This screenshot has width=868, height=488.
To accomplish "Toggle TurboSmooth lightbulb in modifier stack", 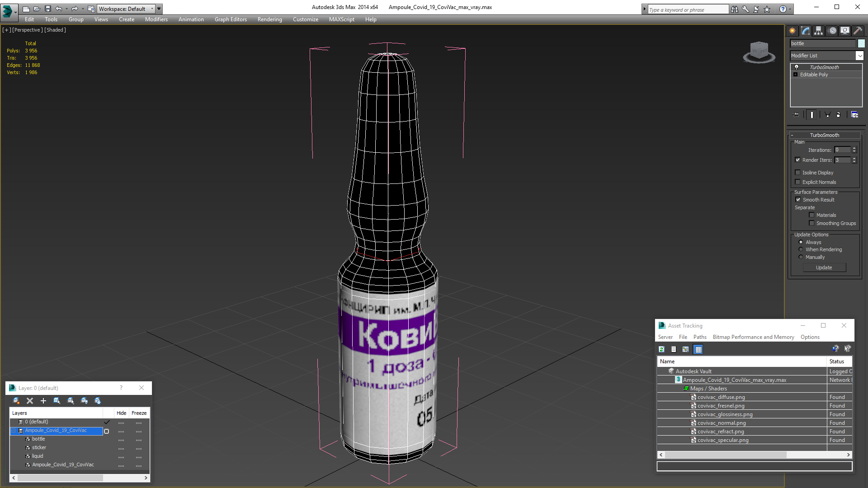I will click(x=797, y=67).
